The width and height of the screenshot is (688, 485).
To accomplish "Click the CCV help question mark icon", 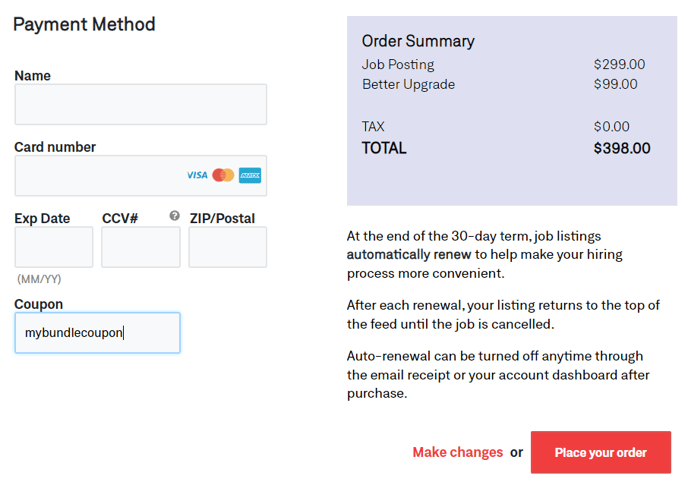I will pyautogui.click(x=175, y=216).
